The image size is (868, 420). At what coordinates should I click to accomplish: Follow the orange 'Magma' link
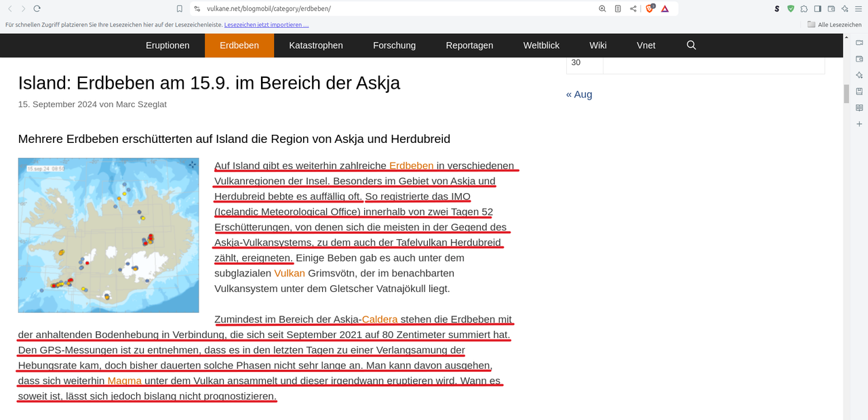(124, 381)
